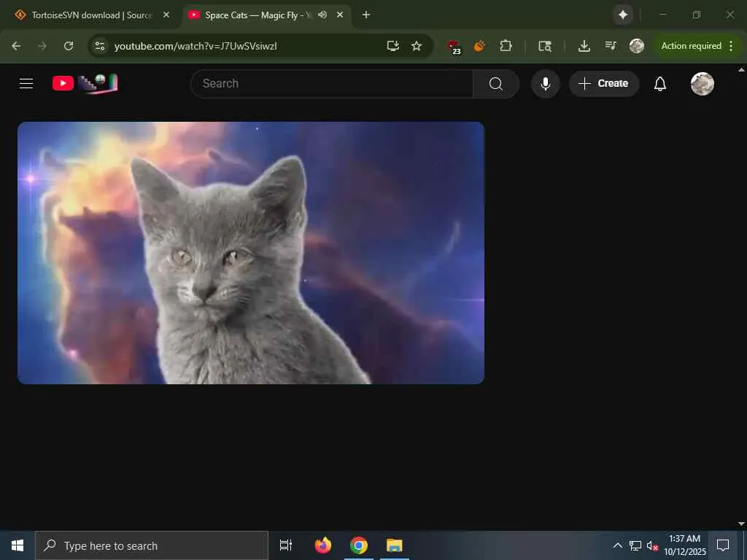The width and height of the screenshot is (747, 560).
Task: Start voice search with the microphone
Action: [x=546, y=84]
